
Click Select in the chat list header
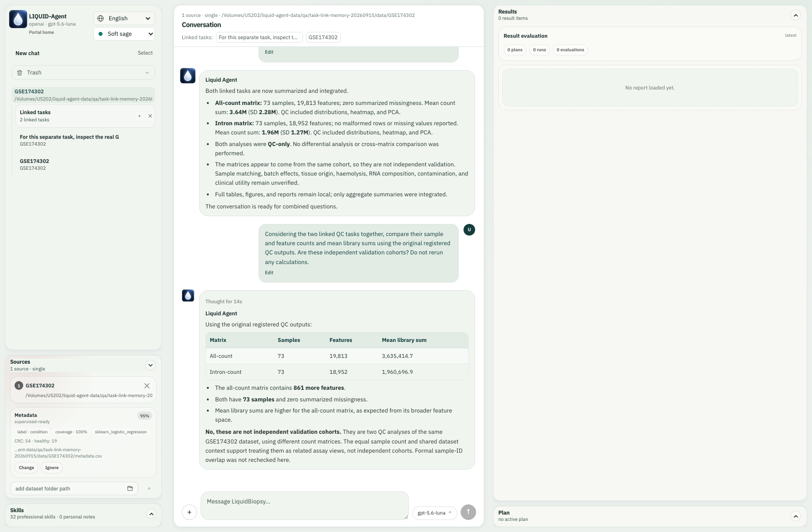point(145,53)
